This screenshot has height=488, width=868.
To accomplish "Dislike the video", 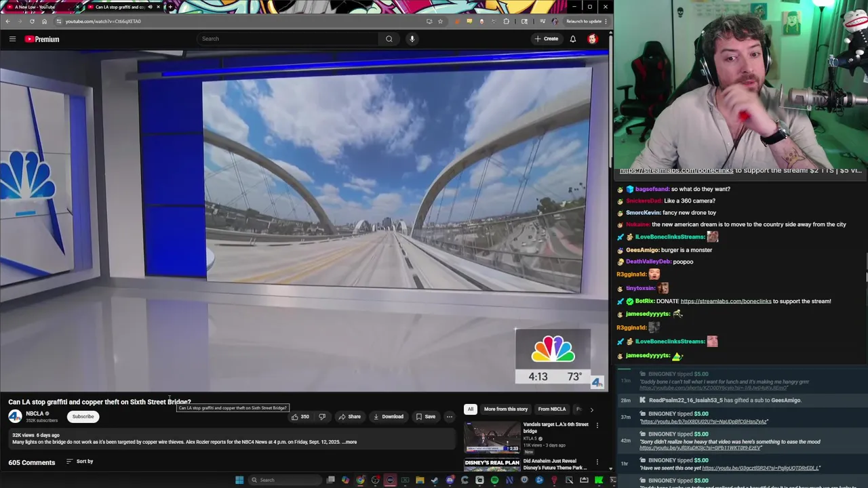I will pyautogui.click(x=322, y=417).
